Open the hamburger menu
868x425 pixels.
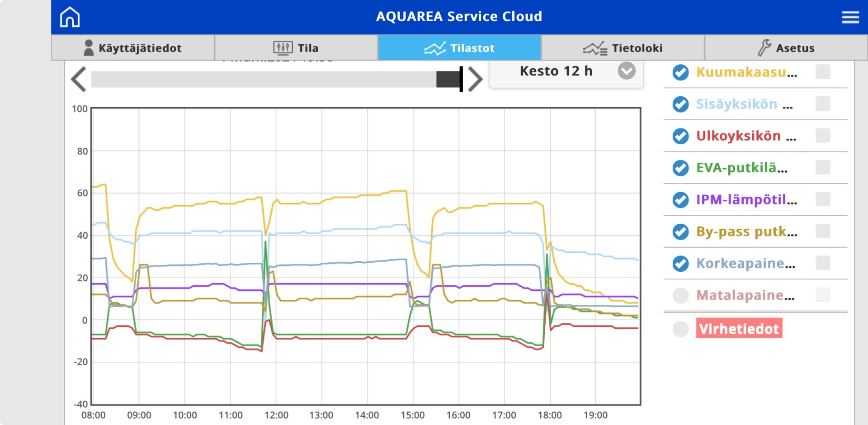(850, 17)
